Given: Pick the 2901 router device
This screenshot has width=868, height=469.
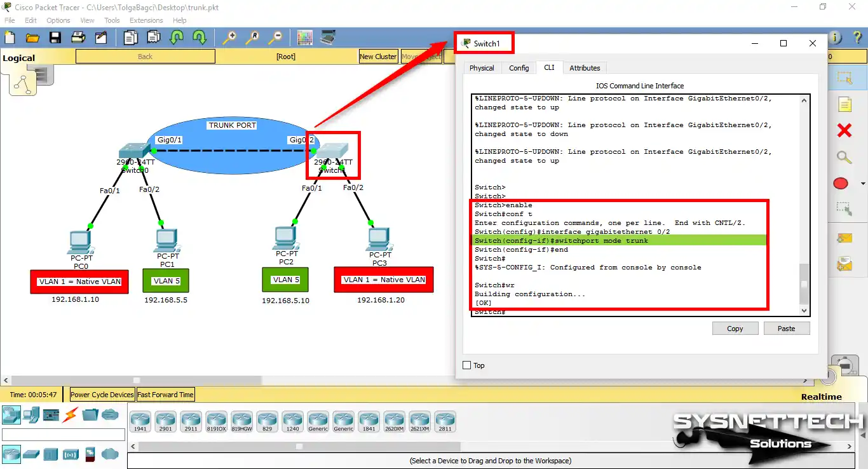Looking at the screenshot, I should click(165, 421).
